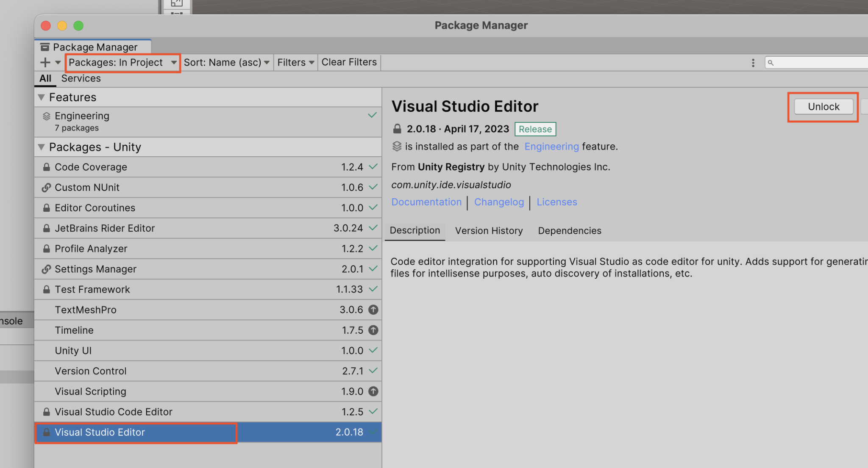Open the Version History tab
The width and height of the screenshot is (868, 468).
(489, 230)
